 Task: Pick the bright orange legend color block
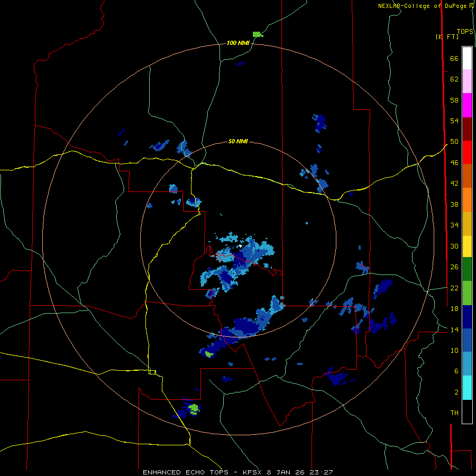[467, 200]
